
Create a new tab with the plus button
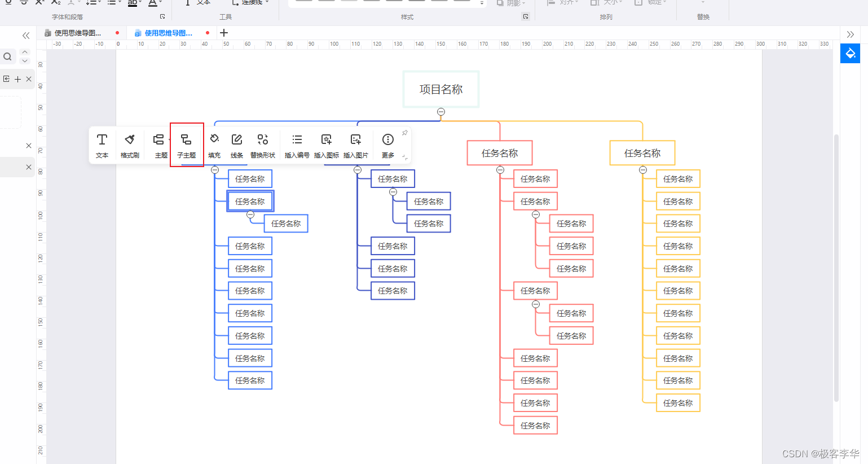click(223, 33)
